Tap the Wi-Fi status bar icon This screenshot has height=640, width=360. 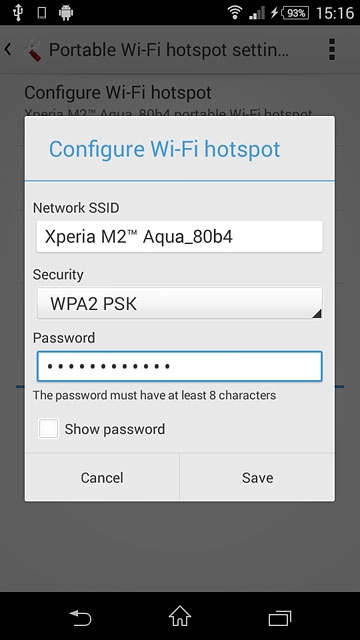[x=235, y=13]
